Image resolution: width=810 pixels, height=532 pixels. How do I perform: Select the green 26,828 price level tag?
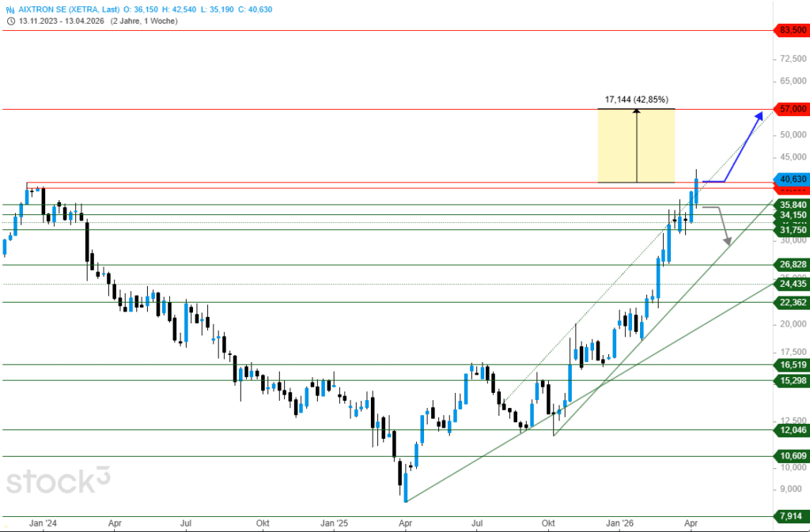point(792,265)
